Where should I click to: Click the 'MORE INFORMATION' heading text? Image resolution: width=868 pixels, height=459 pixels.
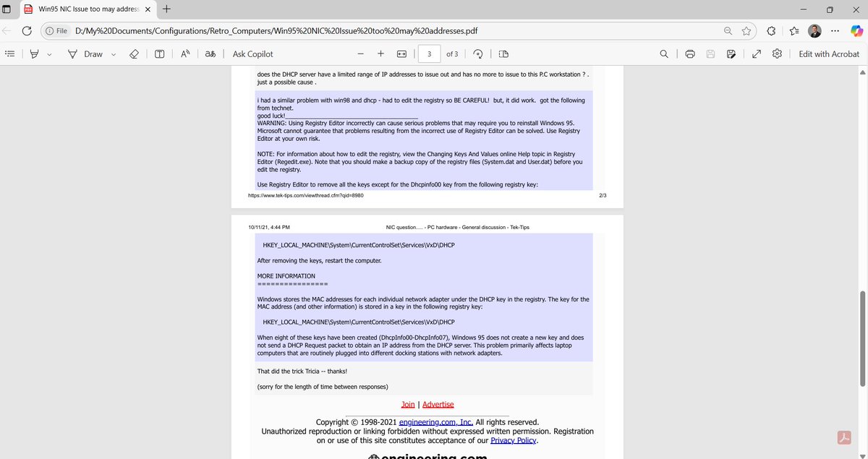click(x=286, y=276)
